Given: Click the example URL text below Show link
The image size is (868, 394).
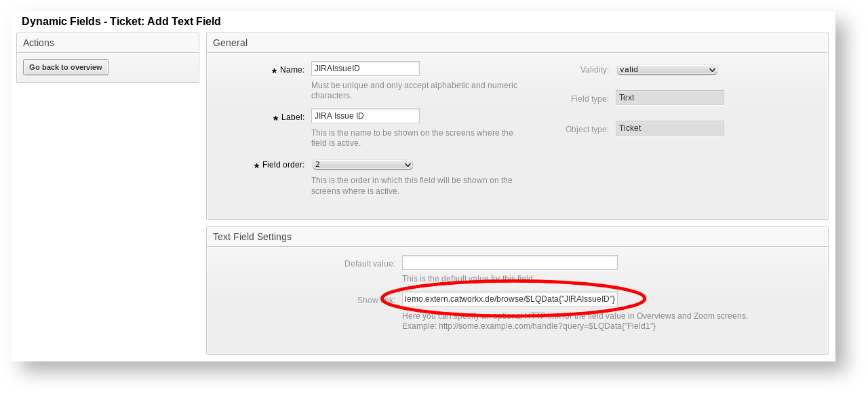Looking at the screenshot, I should [529, 326].
